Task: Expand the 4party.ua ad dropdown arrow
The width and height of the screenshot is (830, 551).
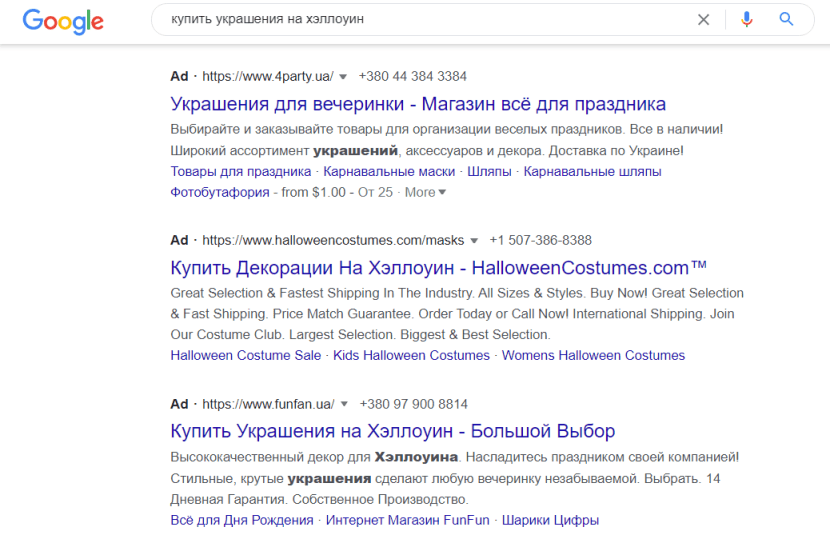Action: pos(343,77)
